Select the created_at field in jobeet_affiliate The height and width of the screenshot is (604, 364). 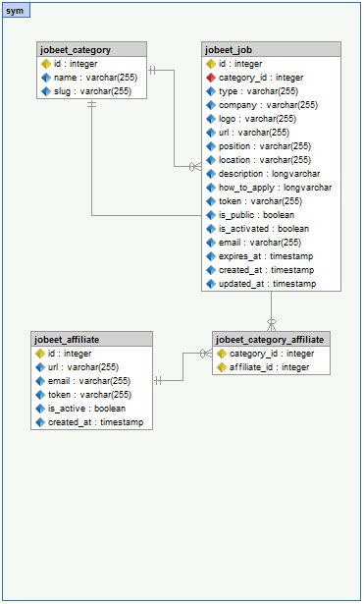[91, 422]
